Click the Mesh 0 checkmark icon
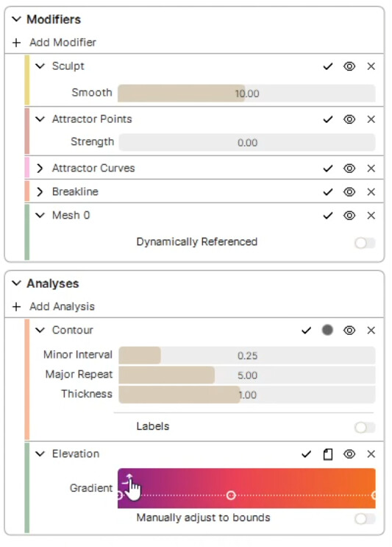392x547 pixels. tap(327, 216)
